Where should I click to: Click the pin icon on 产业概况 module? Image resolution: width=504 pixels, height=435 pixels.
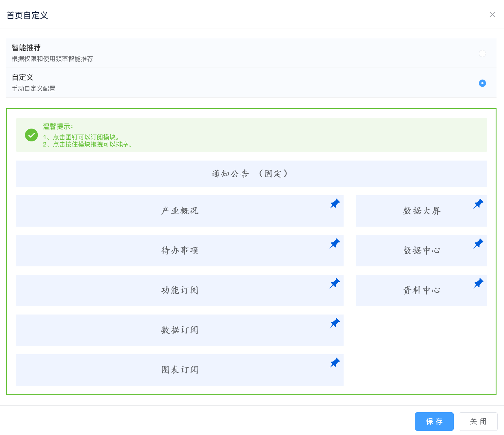tap(335, 204)
